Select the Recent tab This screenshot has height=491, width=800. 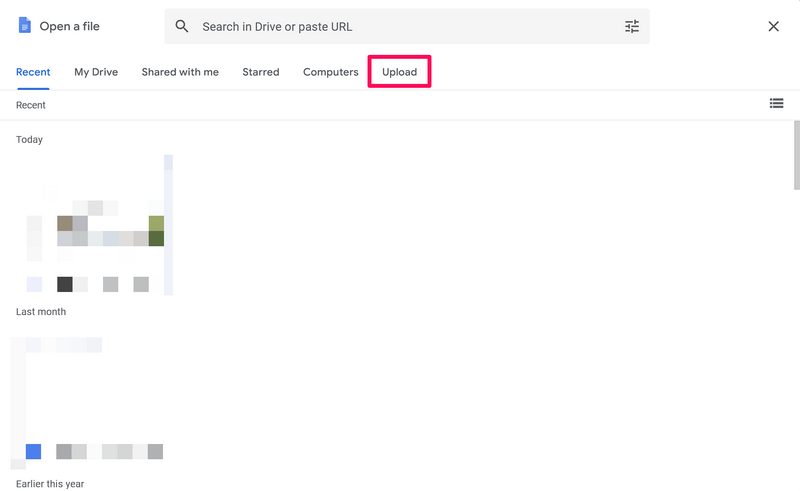point(33,72)
